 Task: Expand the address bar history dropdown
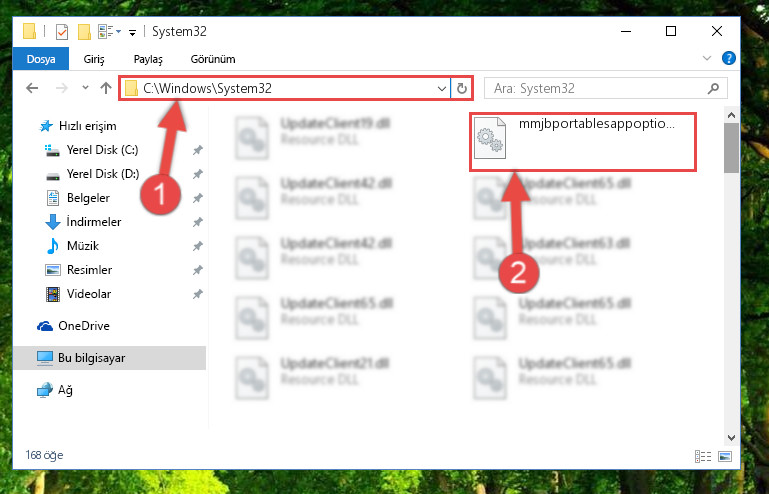441,89
